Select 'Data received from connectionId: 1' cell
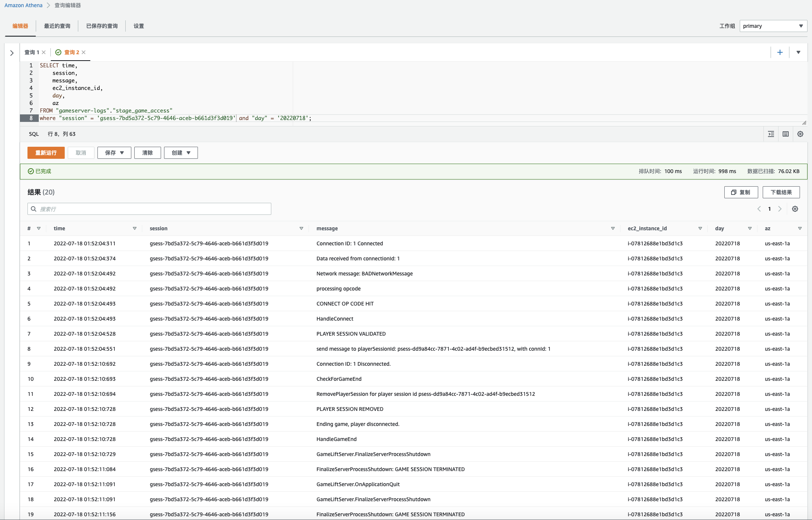The height and width of the screenshot is (520, 812). (358, 258)
